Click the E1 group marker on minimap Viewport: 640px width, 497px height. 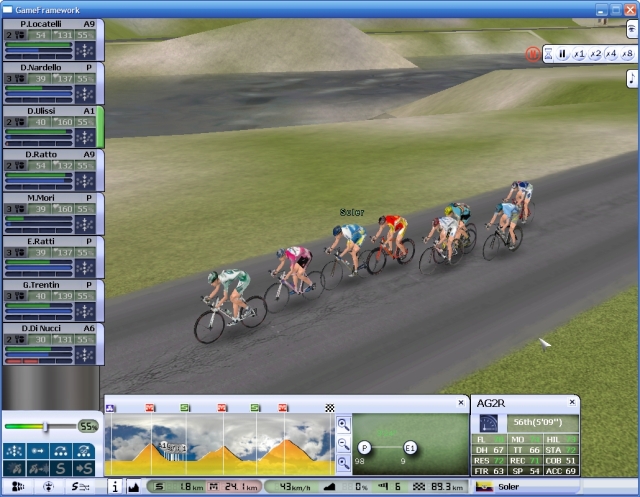(410, 446)
